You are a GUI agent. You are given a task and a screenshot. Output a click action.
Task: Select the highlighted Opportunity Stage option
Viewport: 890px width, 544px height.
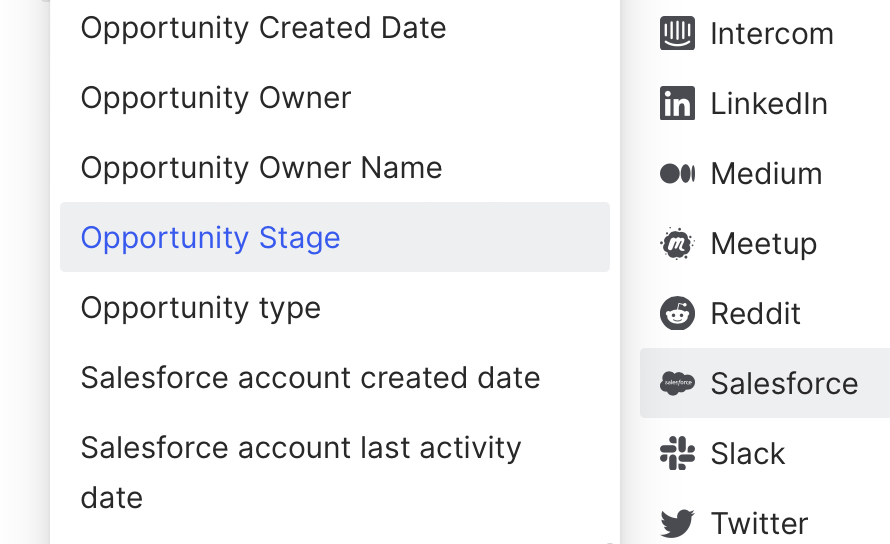coord(211,238)
